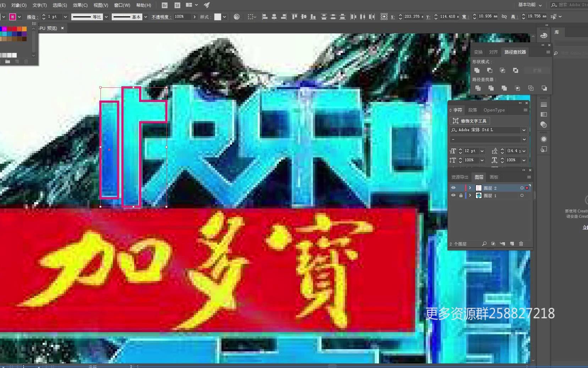Open 效果(C) menu
Screen dimensions: 588x368
80,5
